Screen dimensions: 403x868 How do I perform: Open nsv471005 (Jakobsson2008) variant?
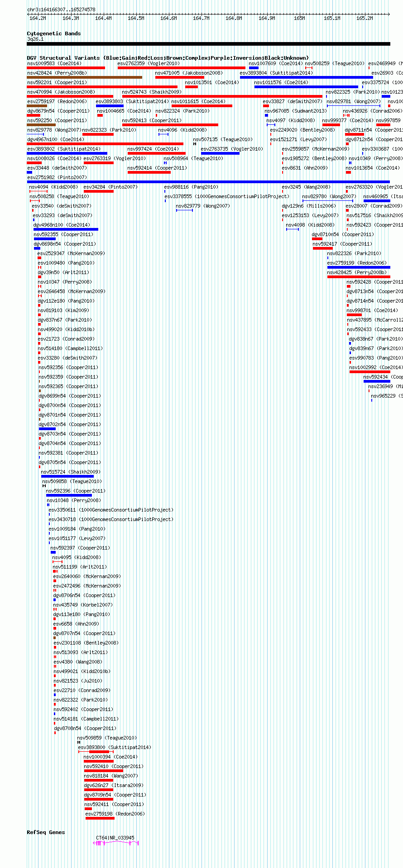point(189,73)
